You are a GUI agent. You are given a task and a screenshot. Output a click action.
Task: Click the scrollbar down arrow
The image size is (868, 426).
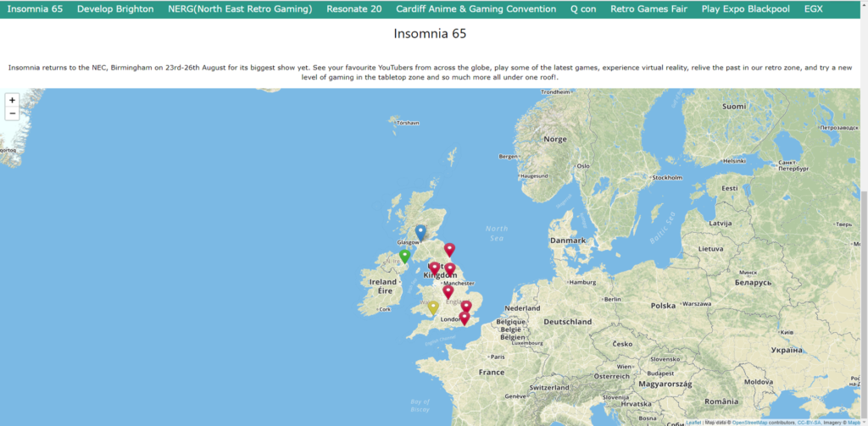[x=864, y=422]
